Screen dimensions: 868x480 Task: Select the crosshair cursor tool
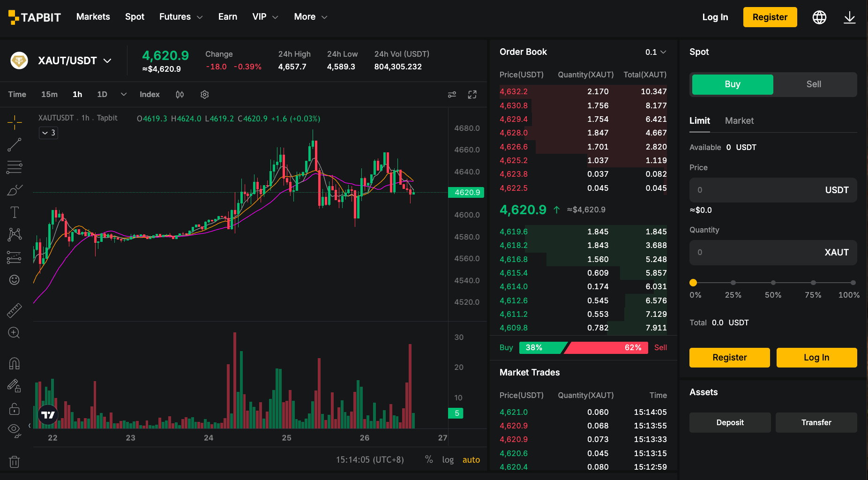(x=15, y=122)
